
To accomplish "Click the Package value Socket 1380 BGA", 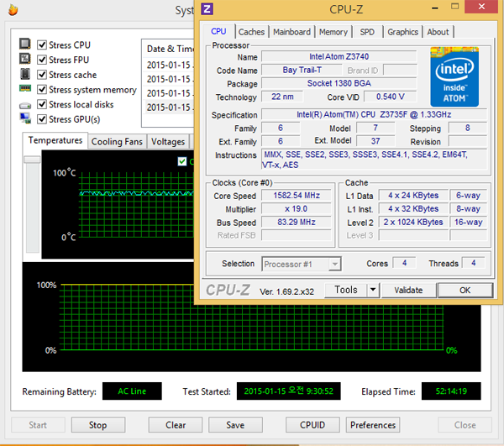I will point(339,83).
